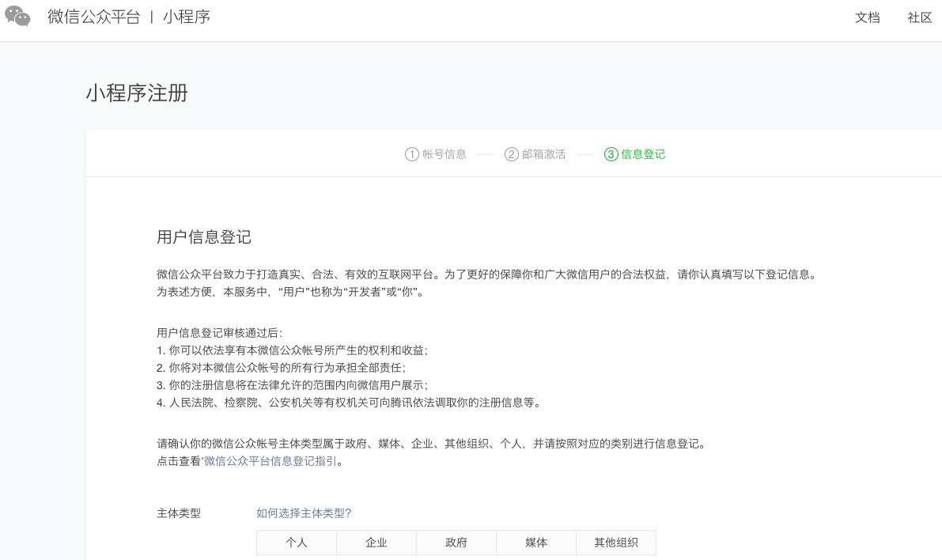
Task: Click the WeChat logo icon
Action: coord(17,17)
